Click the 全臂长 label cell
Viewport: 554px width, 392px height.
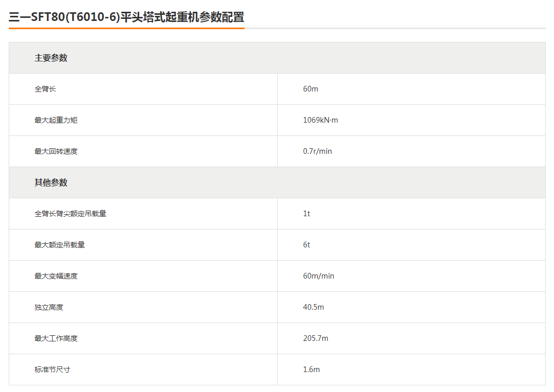coord(143,89)
